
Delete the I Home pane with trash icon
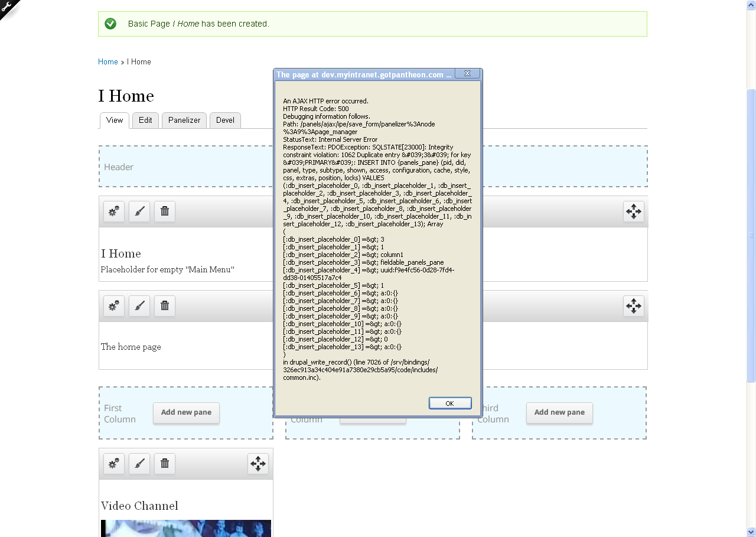click(165, 211)
